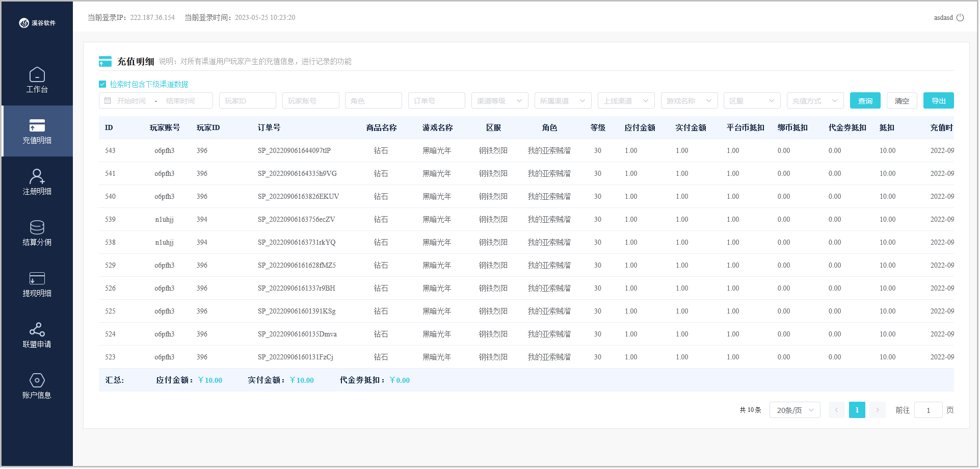Expand the 区服 dropdown filter
980x469 pixels.
[x=752, y=101]
